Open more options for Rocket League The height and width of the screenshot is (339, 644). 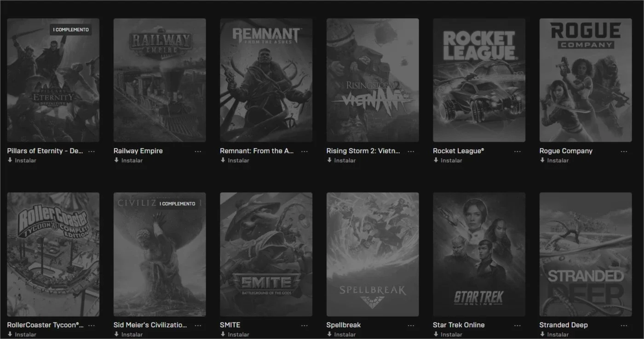(x=517, y=151)
